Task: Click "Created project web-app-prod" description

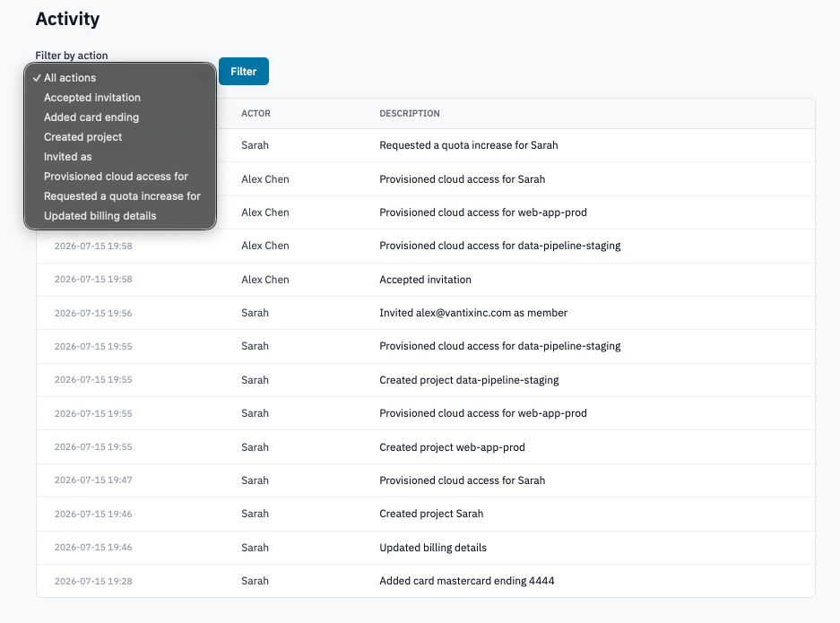Action: tap(452, 447)
